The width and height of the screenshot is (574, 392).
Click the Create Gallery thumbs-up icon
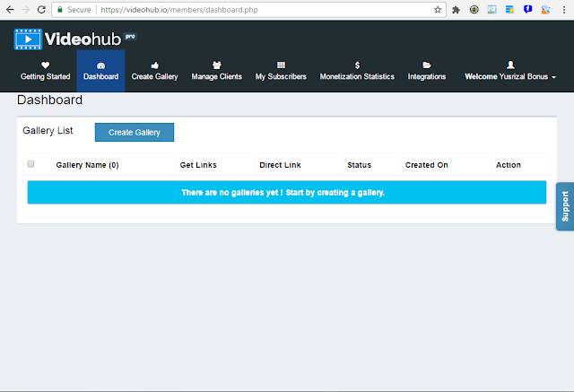155,65
